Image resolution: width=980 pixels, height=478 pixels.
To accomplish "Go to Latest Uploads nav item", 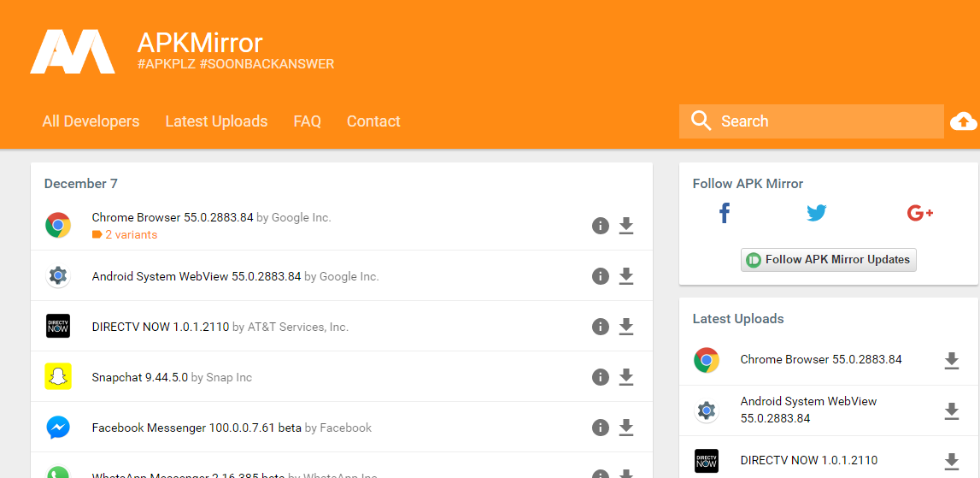I will (216, 121).
